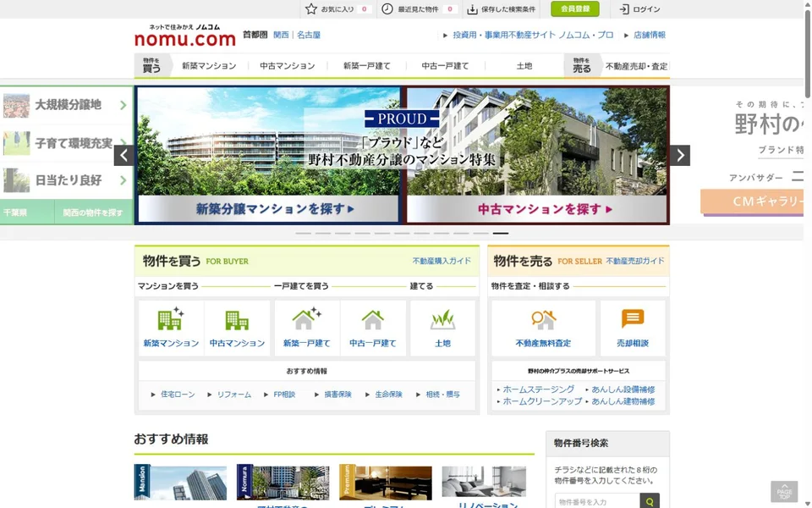812x508 pixels.
Task: Click the 大規模分譲地 thumbnail image
Action: click(17, 106)
